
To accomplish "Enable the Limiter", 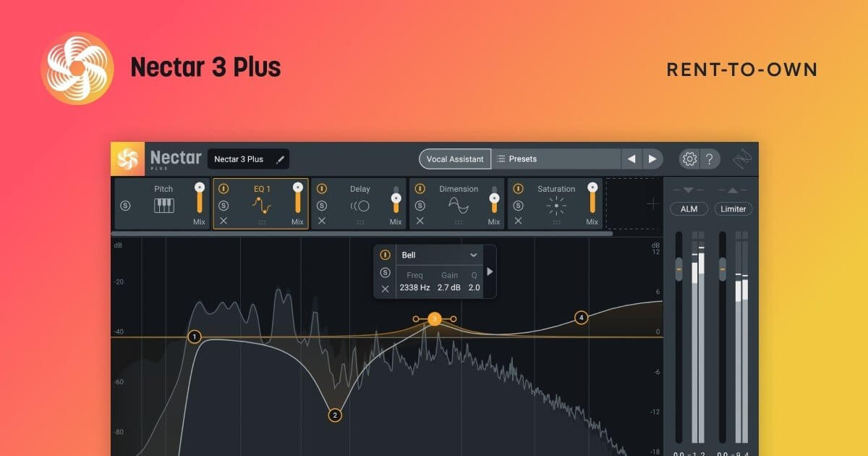I will (733, 208).
